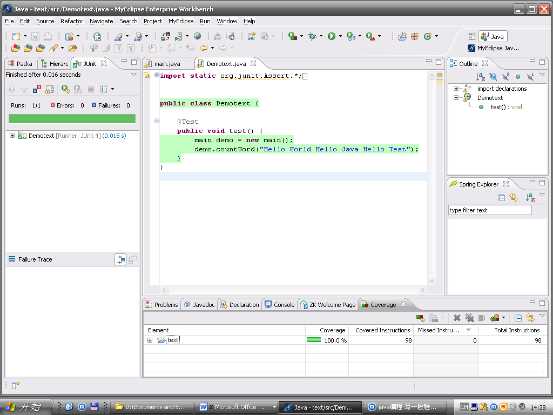Click the Run Last Tool icon

click(x=351, y=36)
